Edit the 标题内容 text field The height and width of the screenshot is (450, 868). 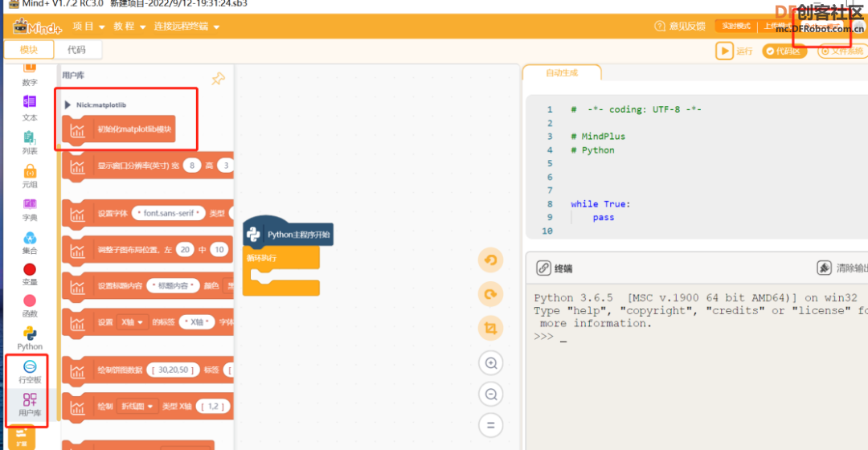click(x=173, y=286)
